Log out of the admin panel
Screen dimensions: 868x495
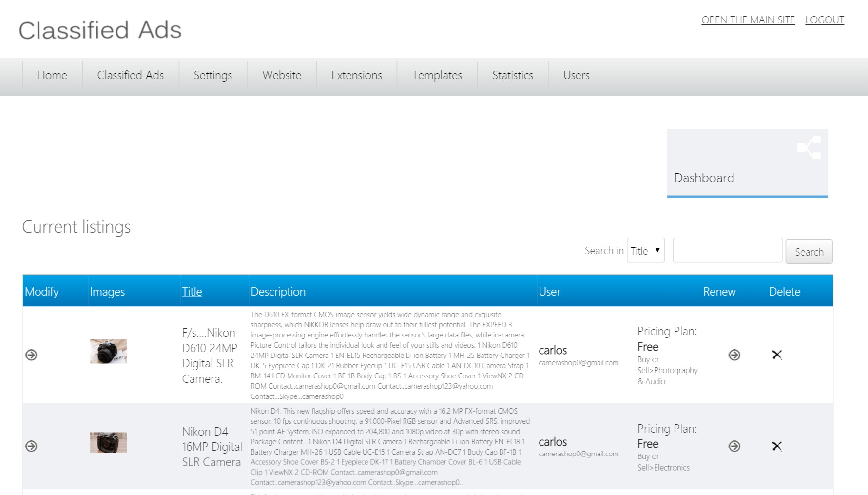click(825, 20)
